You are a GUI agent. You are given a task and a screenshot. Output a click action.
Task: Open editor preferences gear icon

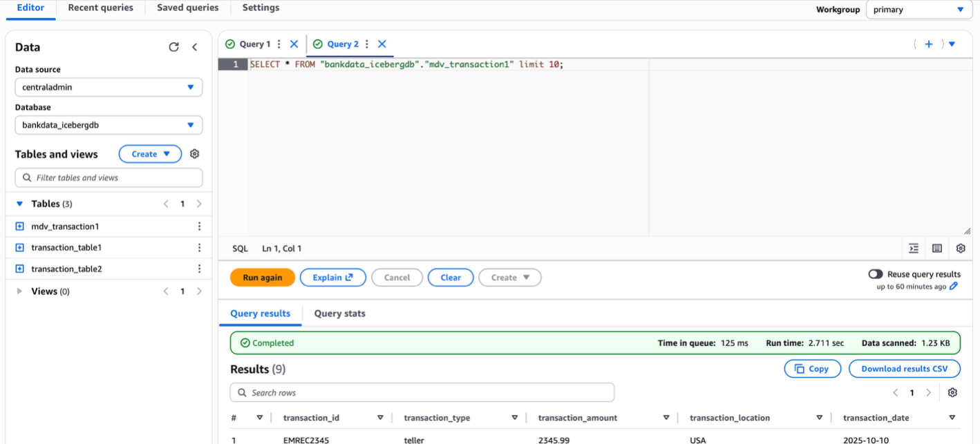[x=961, y=249]
